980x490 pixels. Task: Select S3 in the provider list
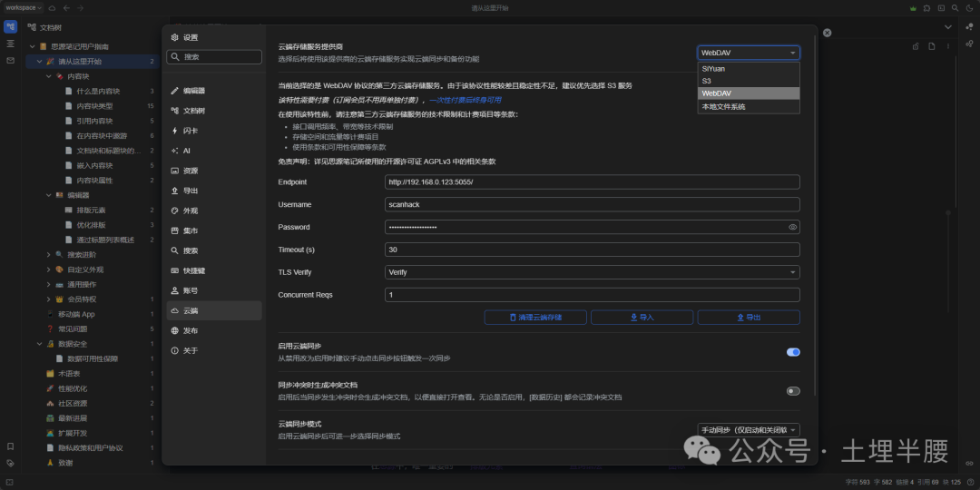click(x=749, y=81)
